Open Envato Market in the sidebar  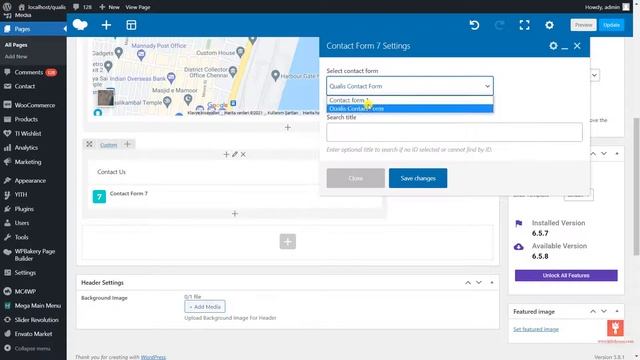(x=33, y=333)
